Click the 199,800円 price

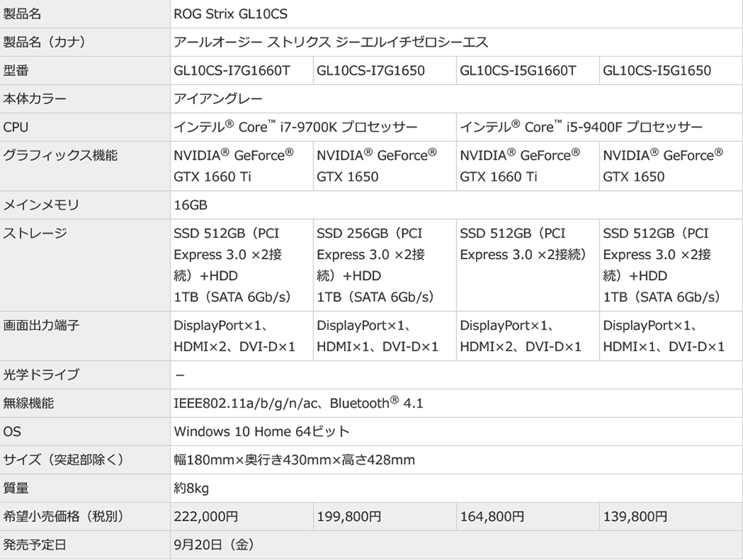349,516
